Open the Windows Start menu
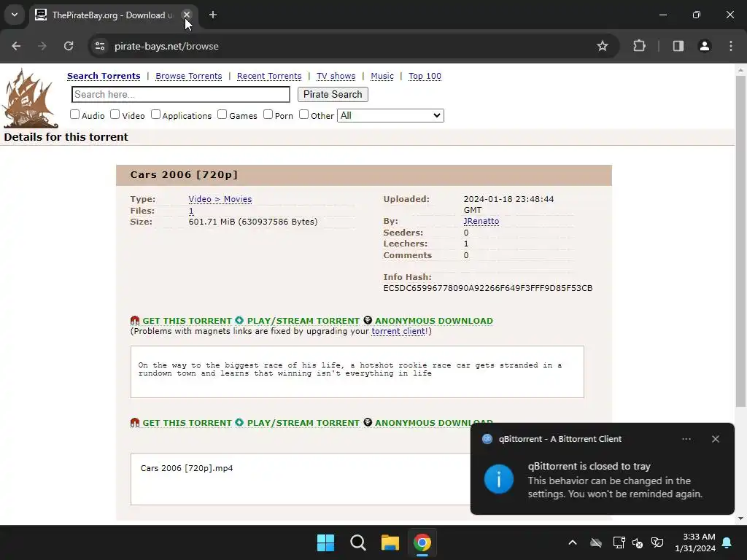 325,542
